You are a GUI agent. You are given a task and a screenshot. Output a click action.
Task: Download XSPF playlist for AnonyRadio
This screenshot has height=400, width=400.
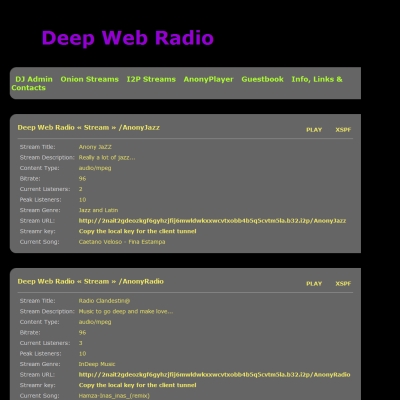pyautogui.click(x=343, y=284)
